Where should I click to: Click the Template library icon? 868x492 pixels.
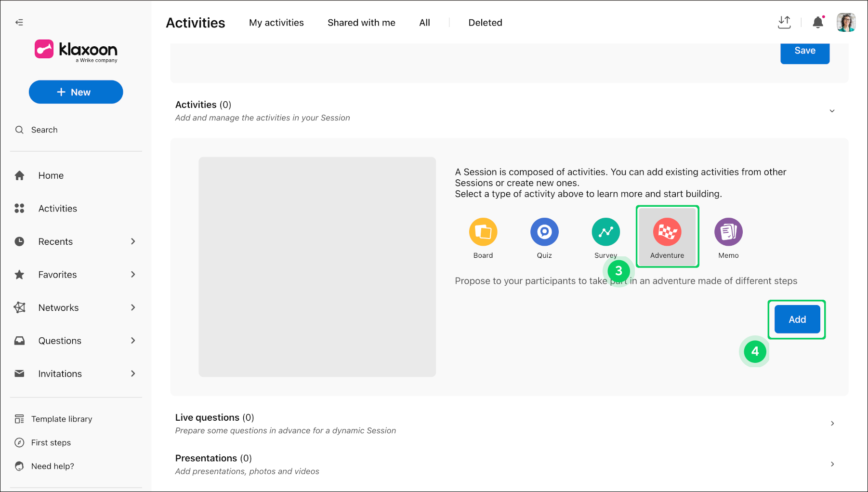pos(19,419)
